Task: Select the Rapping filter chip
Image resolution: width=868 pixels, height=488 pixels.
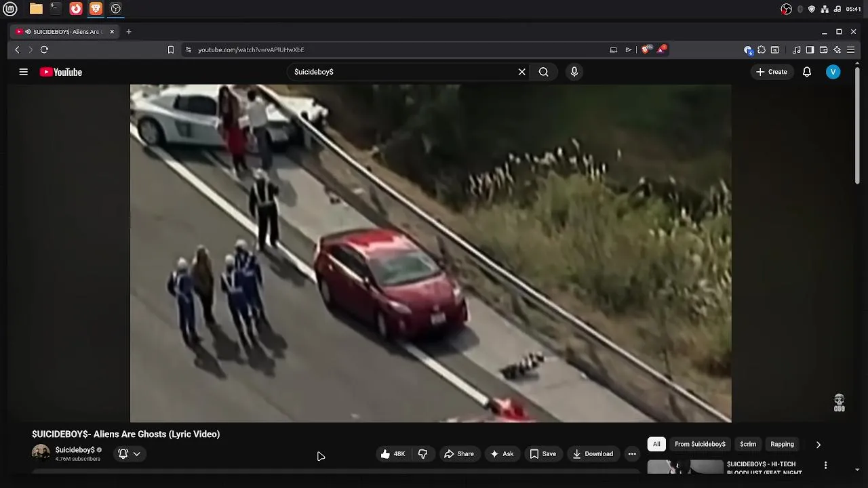Action: coord(782,445)
